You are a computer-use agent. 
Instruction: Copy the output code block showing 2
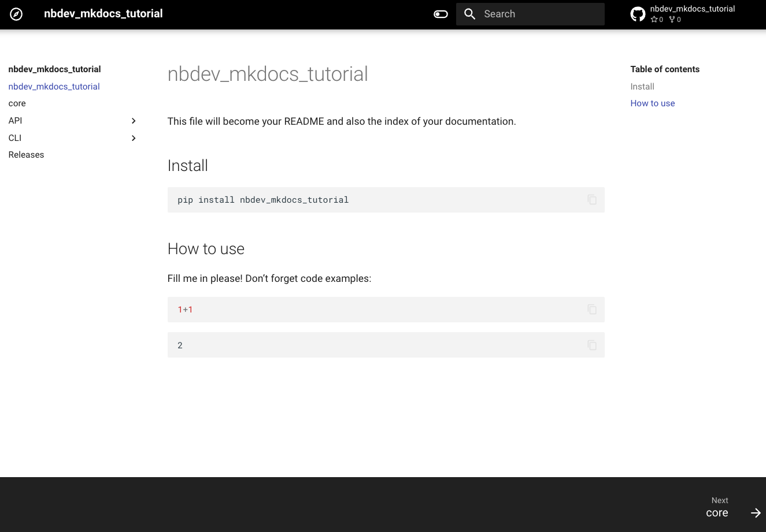[x=592, y=345]
